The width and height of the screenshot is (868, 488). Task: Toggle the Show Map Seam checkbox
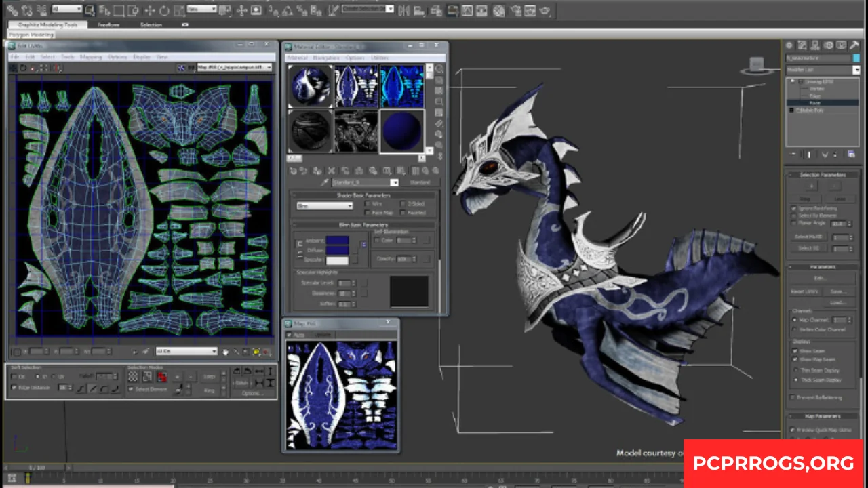(795, 360)
